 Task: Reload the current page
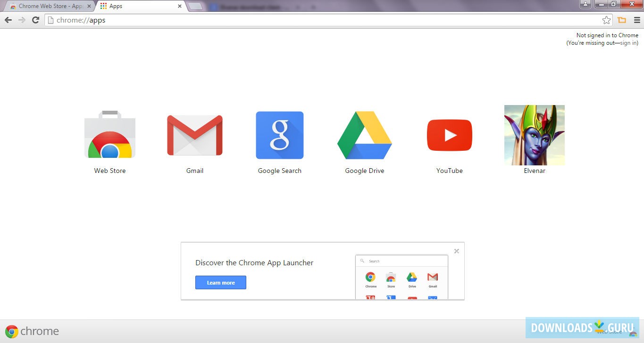click(x=35, y=20)
